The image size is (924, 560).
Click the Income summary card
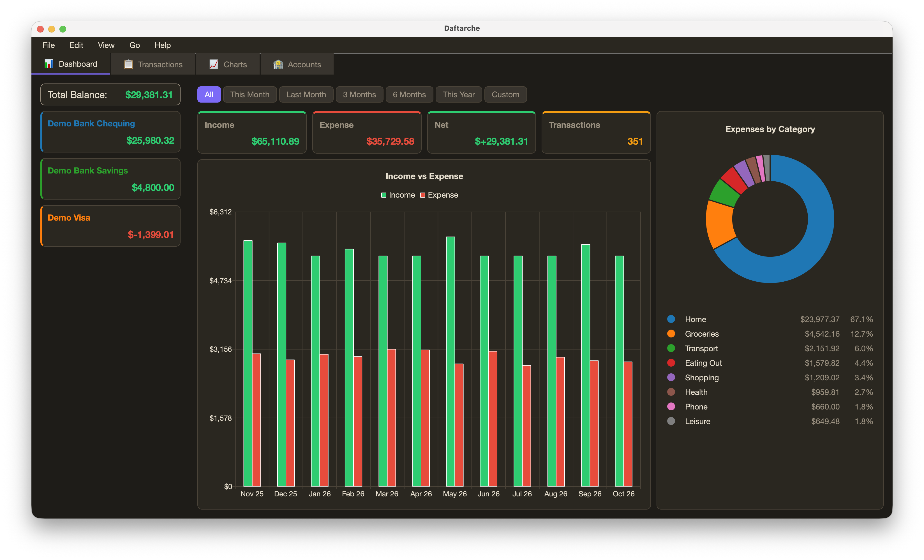pyautogui.click(x=252, y=132)
